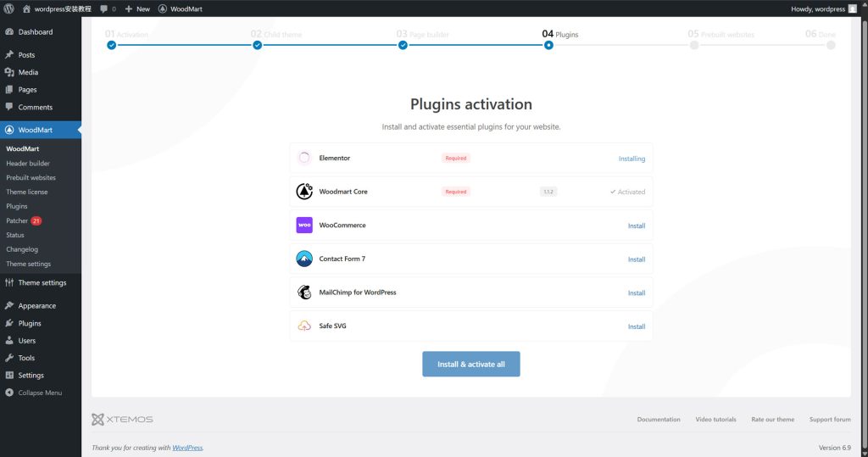The height and width of the screenshot is (457, 868).
Task: Open Patcher submenu item with 21 badge
Action: point(17,220)
